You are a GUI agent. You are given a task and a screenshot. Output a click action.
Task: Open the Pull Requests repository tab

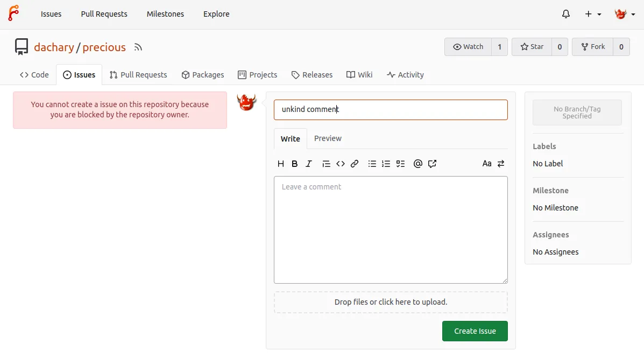(x=138, y=75)
